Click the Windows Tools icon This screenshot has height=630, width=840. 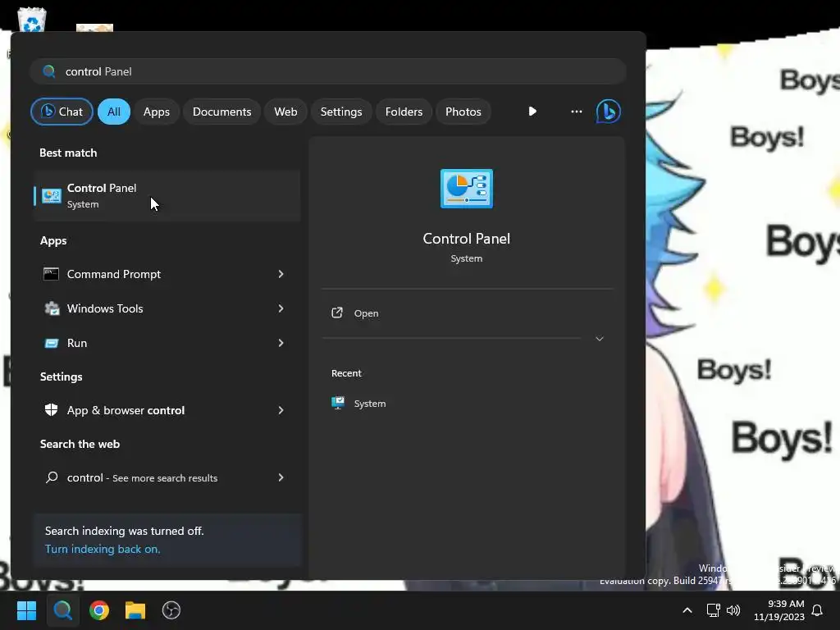tap(52, 308)
